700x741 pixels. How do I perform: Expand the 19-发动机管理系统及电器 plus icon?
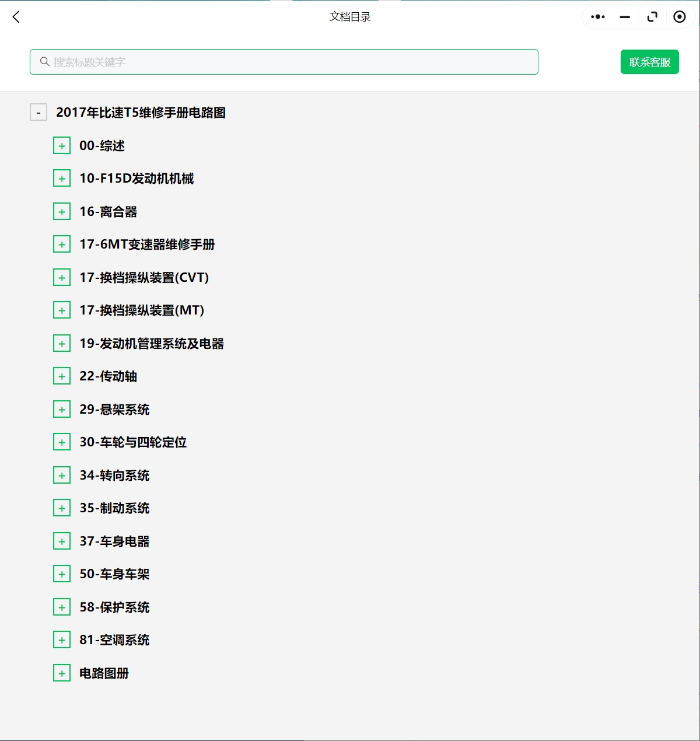pyautogui.click(x=62, y=343)
